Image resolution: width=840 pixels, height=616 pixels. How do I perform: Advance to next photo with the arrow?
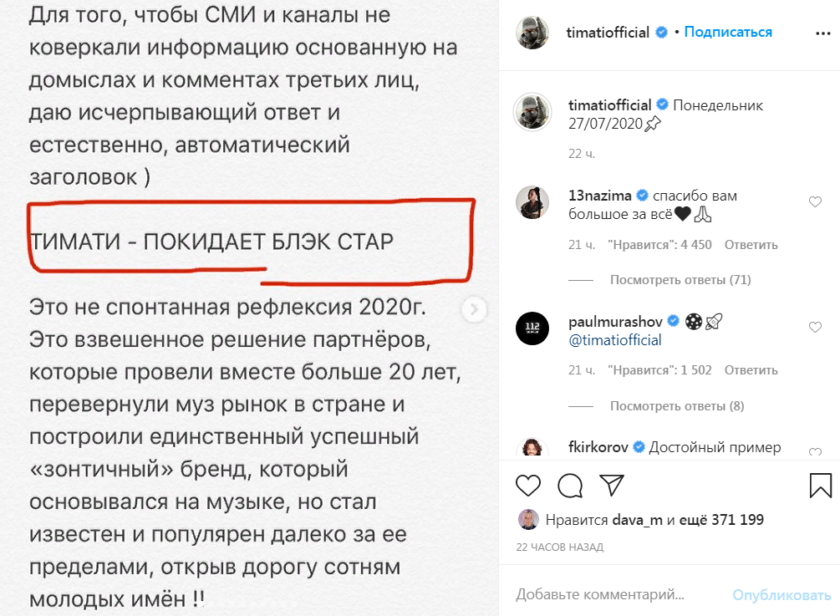click(475, 309)
